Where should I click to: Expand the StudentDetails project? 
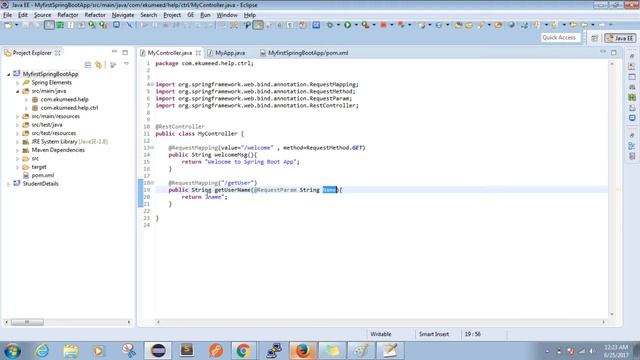pos(9,184)
